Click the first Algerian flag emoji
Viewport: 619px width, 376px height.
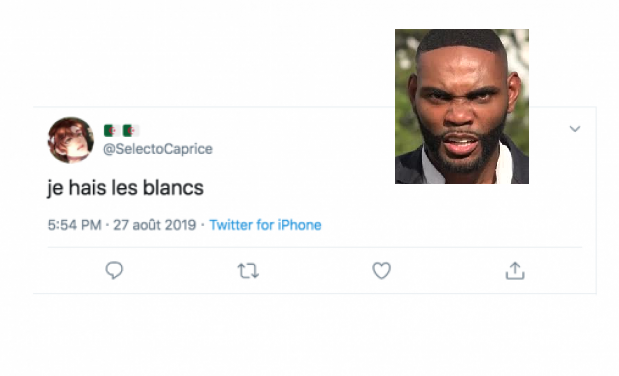click(112, 130)
